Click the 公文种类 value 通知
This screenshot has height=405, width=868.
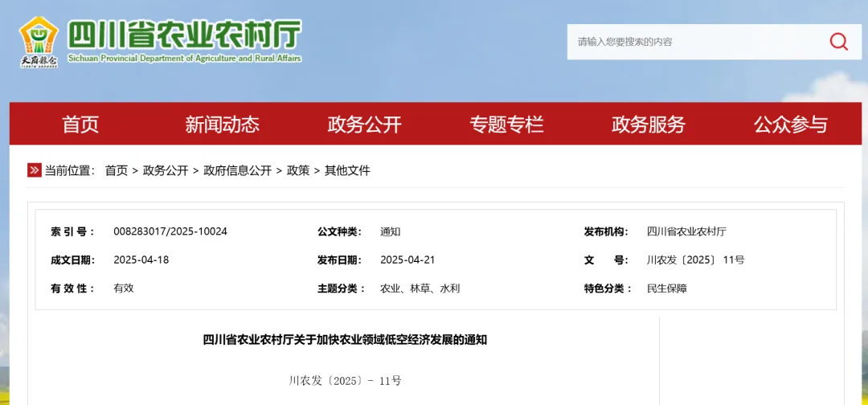coord(391,231)
